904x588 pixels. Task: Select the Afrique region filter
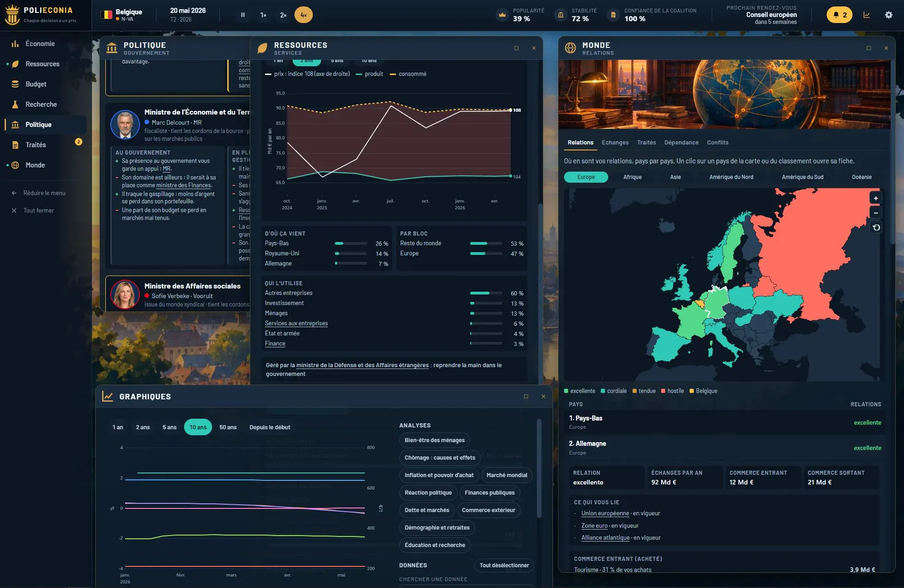click(633, 177)
